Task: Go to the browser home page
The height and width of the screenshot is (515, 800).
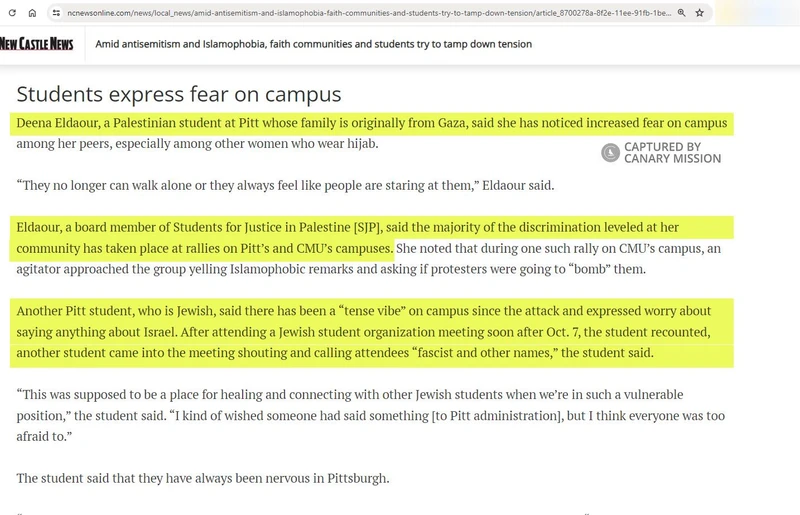Action: tap(33, 13)
